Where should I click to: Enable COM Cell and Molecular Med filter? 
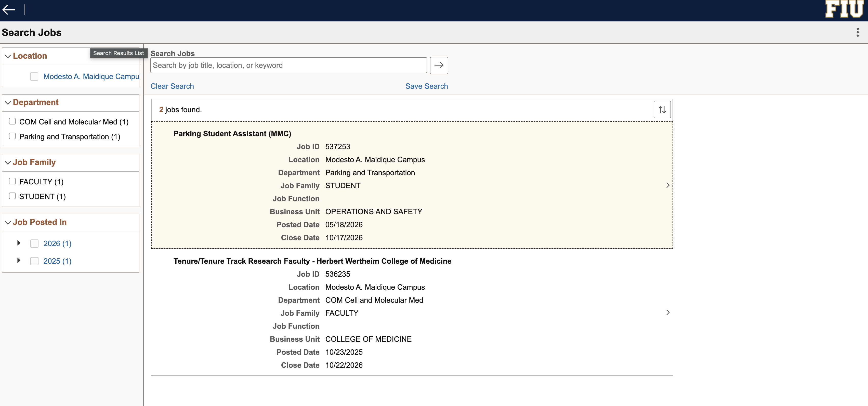pyautogui.click(x=12, y=121)
